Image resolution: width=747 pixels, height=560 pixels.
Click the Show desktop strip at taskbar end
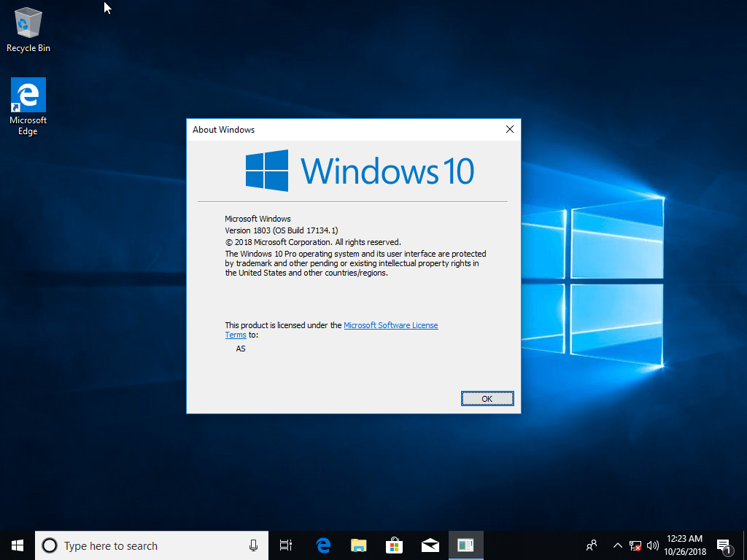(745, 545)
